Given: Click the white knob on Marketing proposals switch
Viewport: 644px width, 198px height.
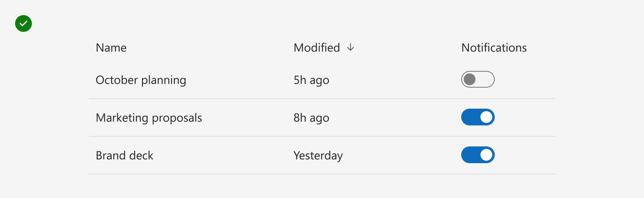Looking at the screenshot, I should click(486, 117).
